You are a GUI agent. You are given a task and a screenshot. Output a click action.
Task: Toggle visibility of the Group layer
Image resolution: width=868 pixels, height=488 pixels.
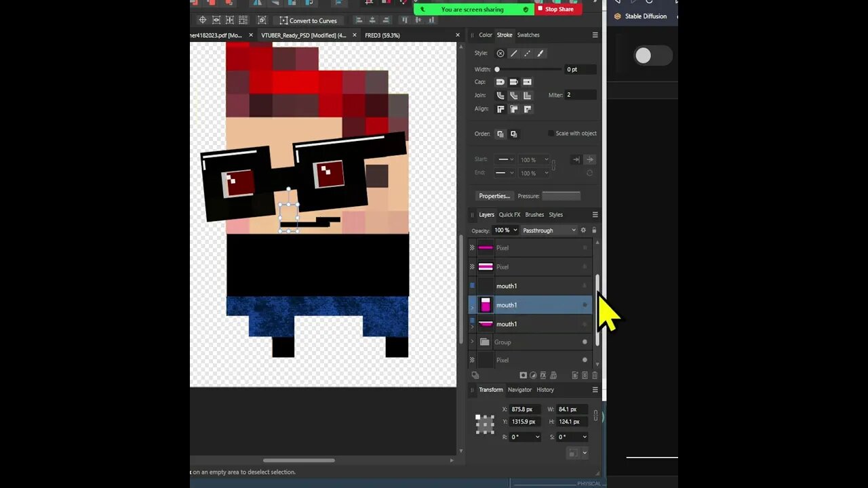pyautogui.click(x=585, y=342)
